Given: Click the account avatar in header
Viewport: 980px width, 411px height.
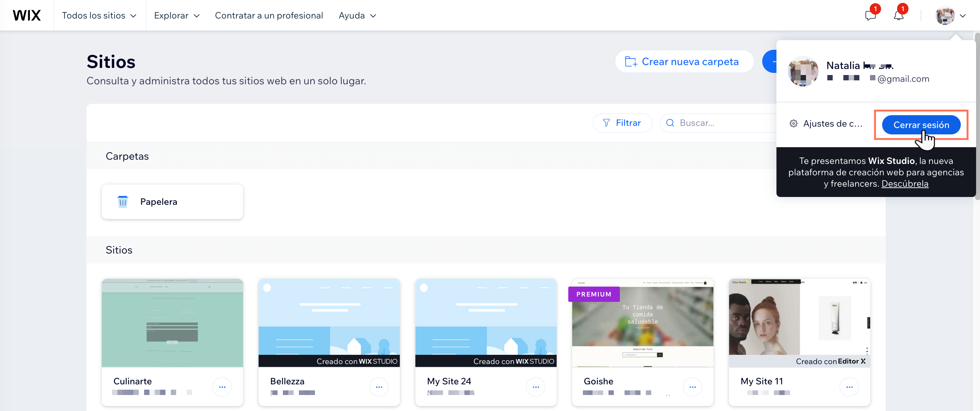Looking at the screenshot, I should click(945, 16).
